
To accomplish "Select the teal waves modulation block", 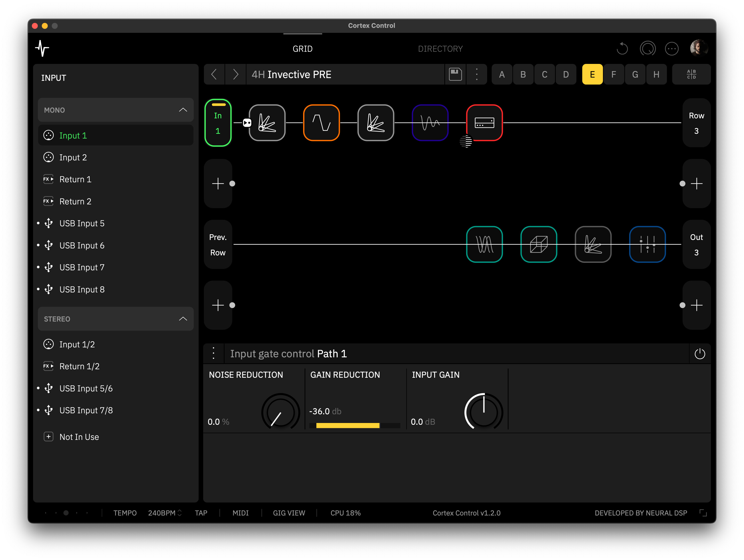I will pos(484,244).
